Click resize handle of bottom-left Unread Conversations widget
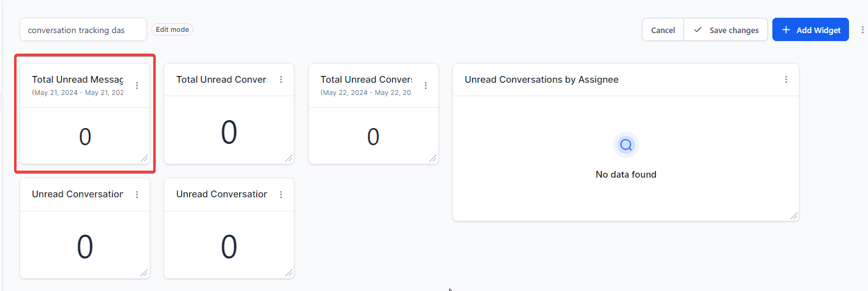 (144, 273)
